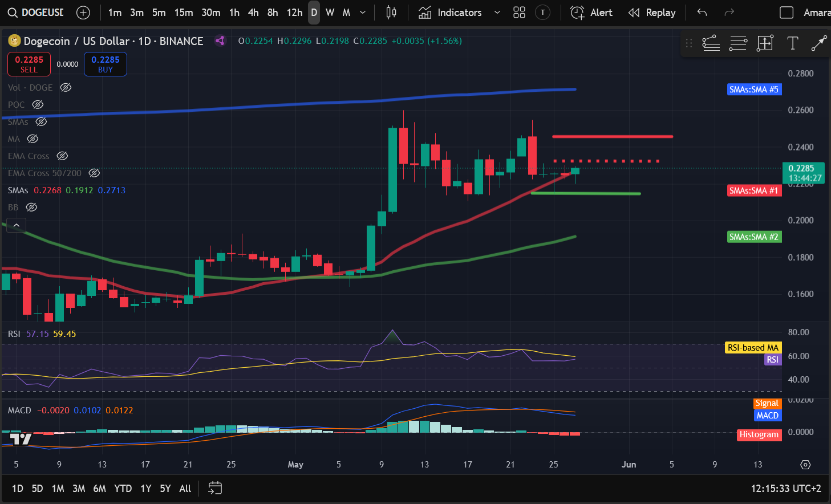The image size is (831, 504).
Task: Toggle visibility of the POC indicator
Action: (x=38, y=104)
